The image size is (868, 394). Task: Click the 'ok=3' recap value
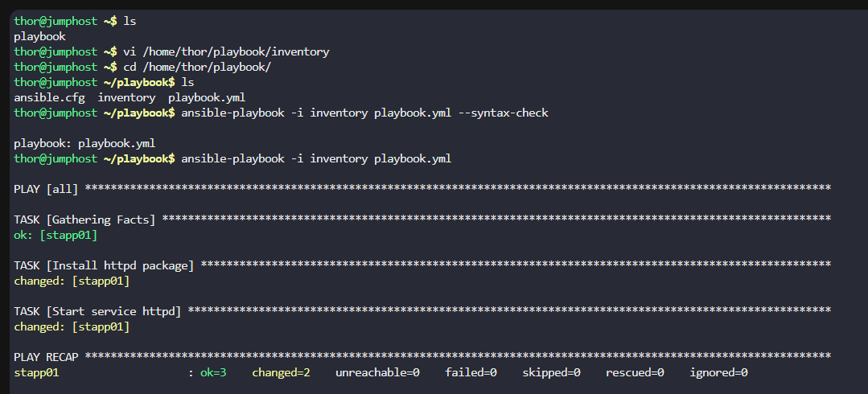(x=213, y=373)
